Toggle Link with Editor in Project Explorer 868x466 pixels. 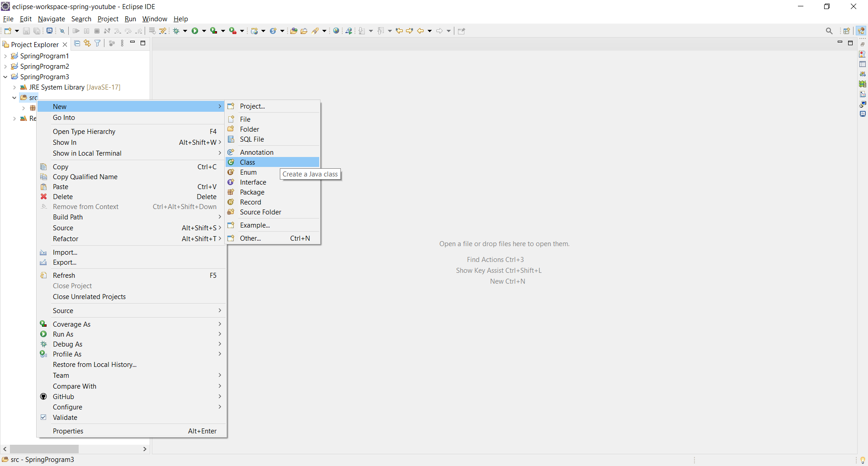tap(87, 43)
